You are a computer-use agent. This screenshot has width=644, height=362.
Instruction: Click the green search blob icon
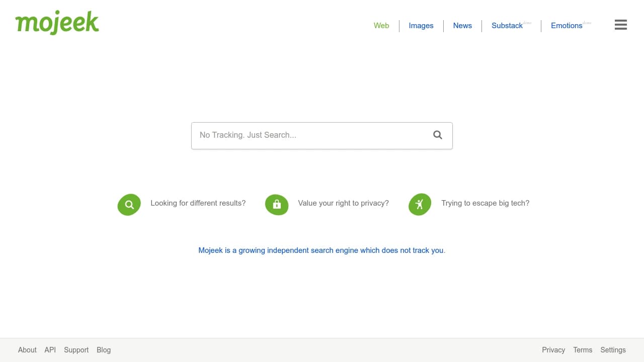click(129, 205)
